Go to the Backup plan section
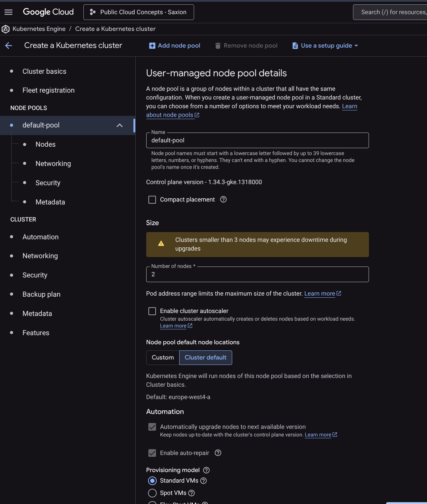The width and height of the screenshot is (427, 504). click(x=41, y=294)
